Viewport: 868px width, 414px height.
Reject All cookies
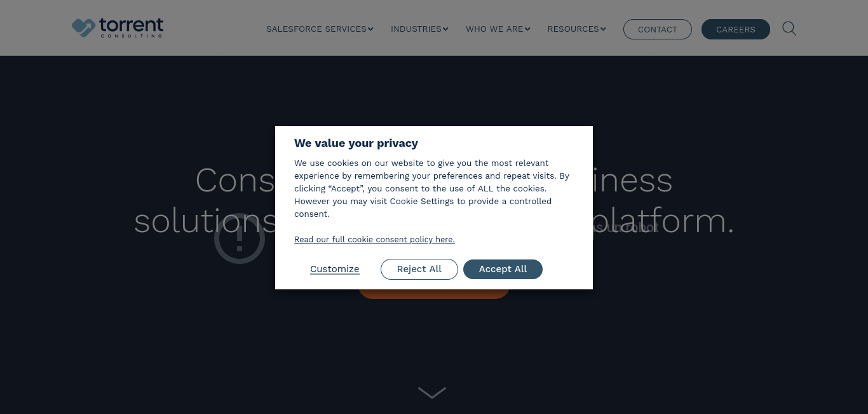point(419,269)
